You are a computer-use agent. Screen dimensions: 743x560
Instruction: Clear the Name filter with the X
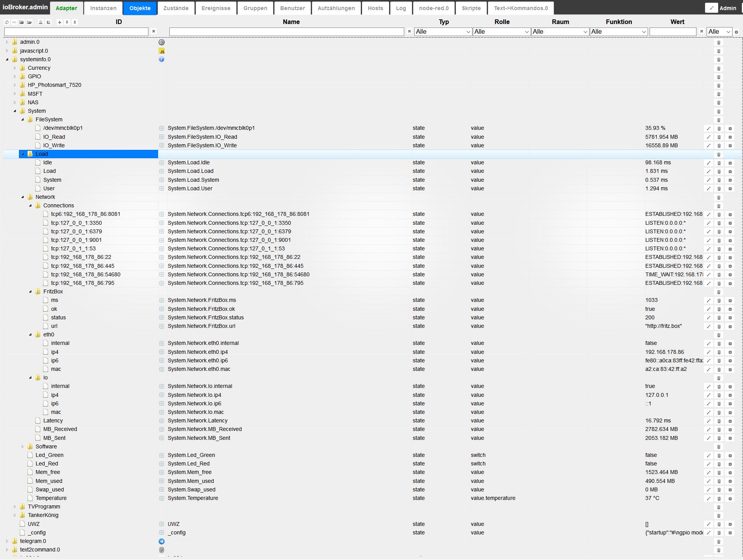409,31
